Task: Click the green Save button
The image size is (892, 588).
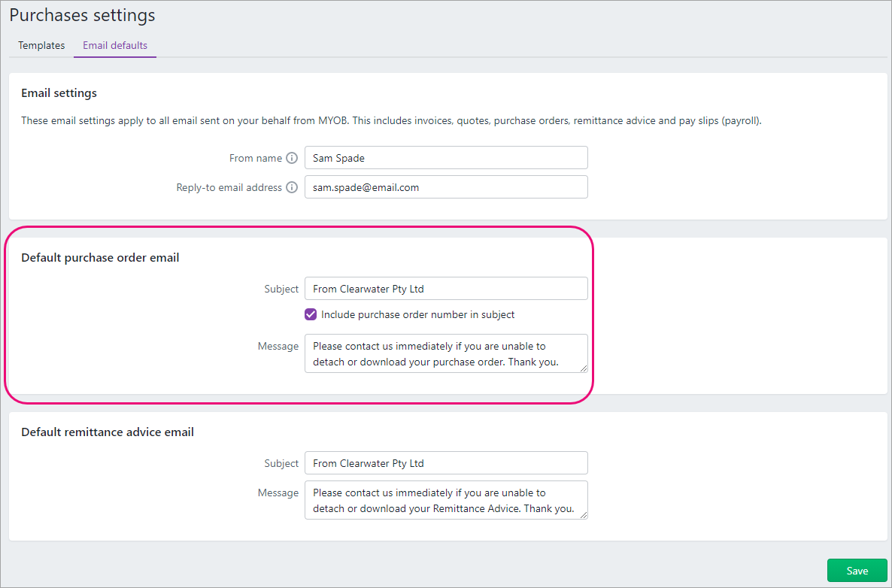Action: (x=857, y=571)
